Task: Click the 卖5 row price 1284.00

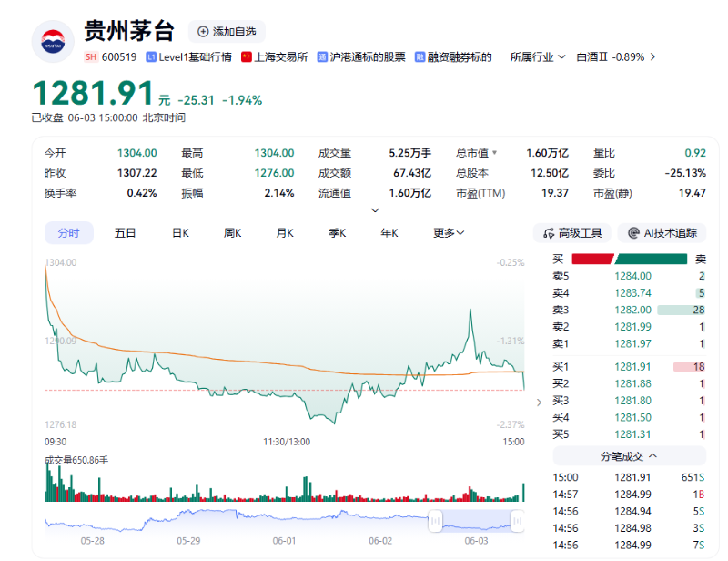Action: pyautogui.click(x=632, y=276)
